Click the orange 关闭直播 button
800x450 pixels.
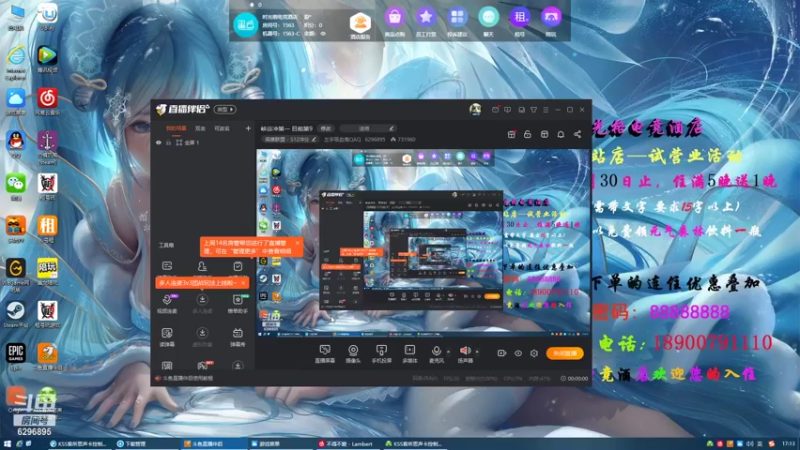click(565, 353)
